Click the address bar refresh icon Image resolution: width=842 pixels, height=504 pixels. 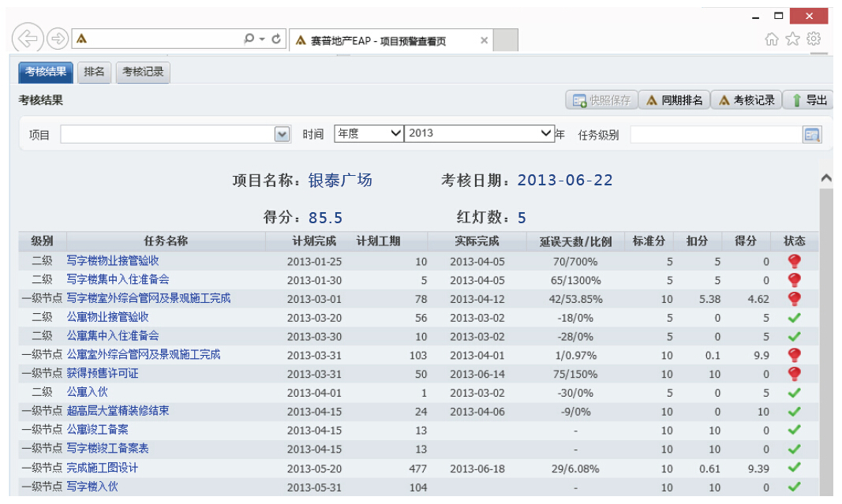pos(276,39)
